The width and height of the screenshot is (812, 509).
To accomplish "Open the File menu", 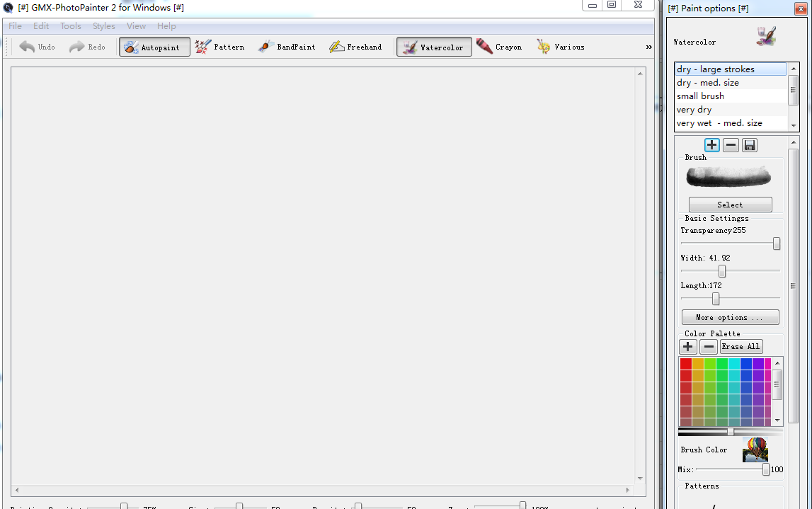I will click(15, 26).
